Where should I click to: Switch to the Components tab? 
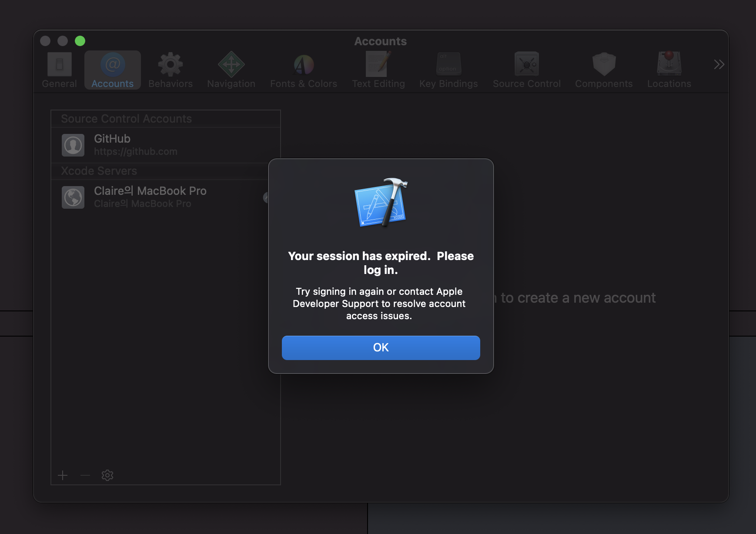(604, 70)
